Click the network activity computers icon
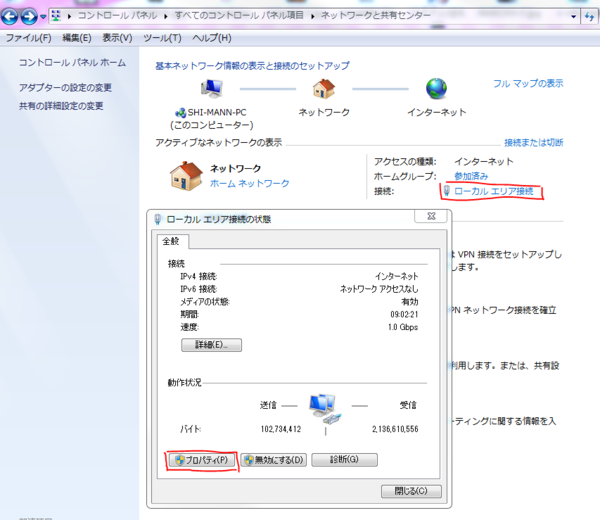 coord(324,409)
